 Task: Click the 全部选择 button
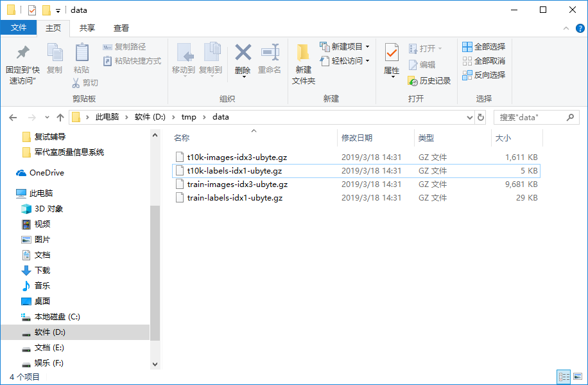[x=485, y=47]
